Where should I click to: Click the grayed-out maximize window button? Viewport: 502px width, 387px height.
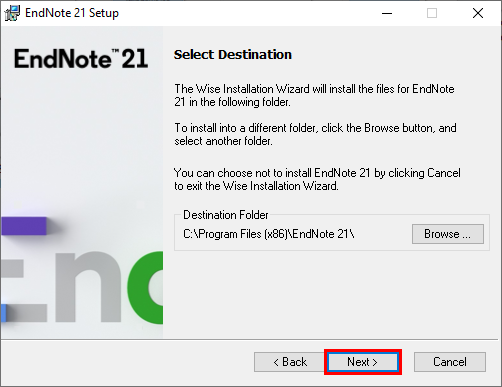click(432, 13)
